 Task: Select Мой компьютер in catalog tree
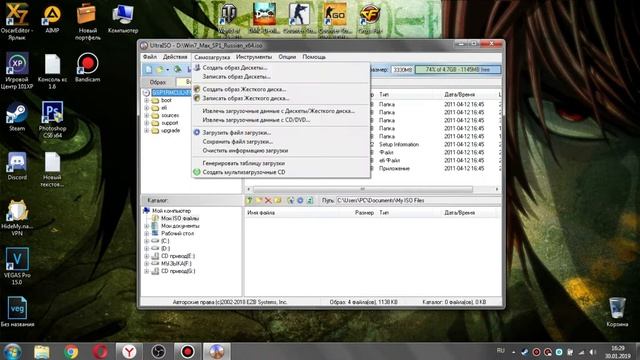171,211
